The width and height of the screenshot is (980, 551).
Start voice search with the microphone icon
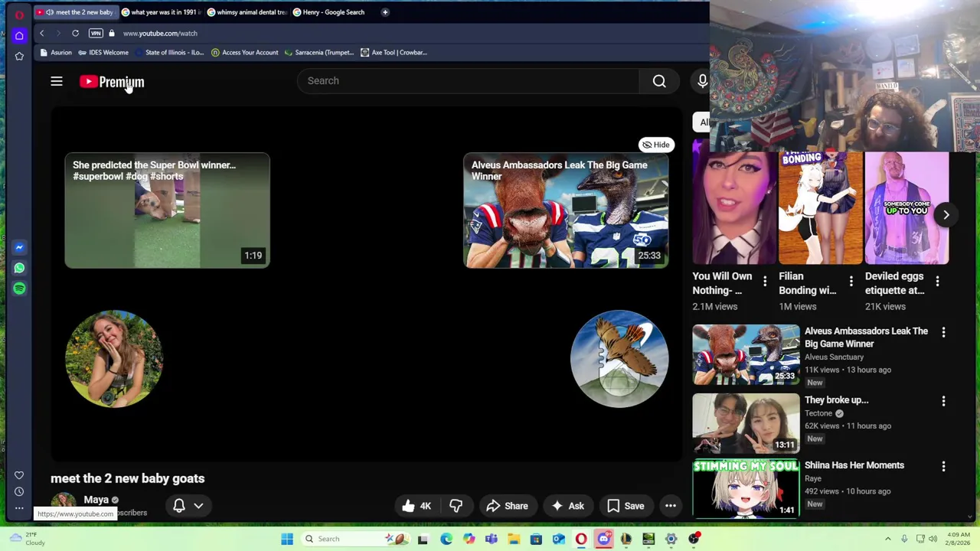[702, 81]
